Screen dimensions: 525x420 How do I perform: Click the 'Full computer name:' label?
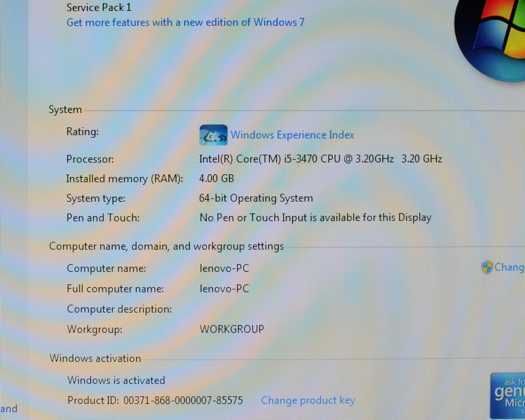[x=115, y=288]
